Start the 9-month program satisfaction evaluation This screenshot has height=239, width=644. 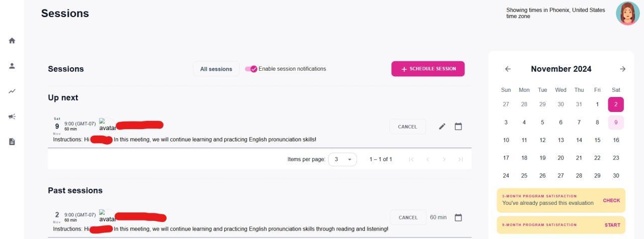[612, 225]
